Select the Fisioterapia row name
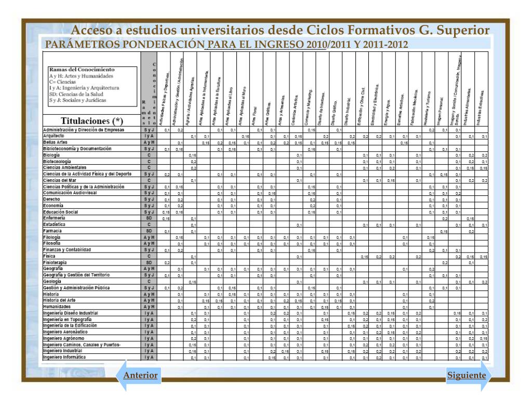532x399 pixels. point(55,262)
